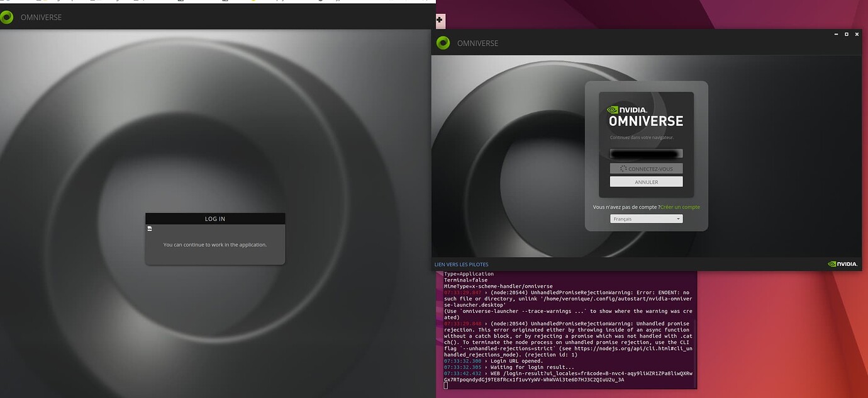Image resolution: width=868 pixels, height=398 pixels.
Task: Select the OMNIVERSE title in the left window
Action: point(40,17)
